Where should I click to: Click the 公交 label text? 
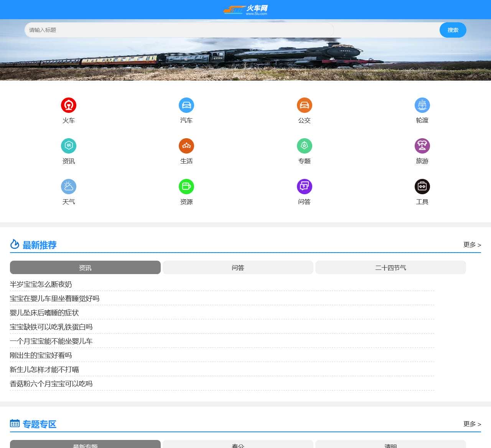[305, 121]
